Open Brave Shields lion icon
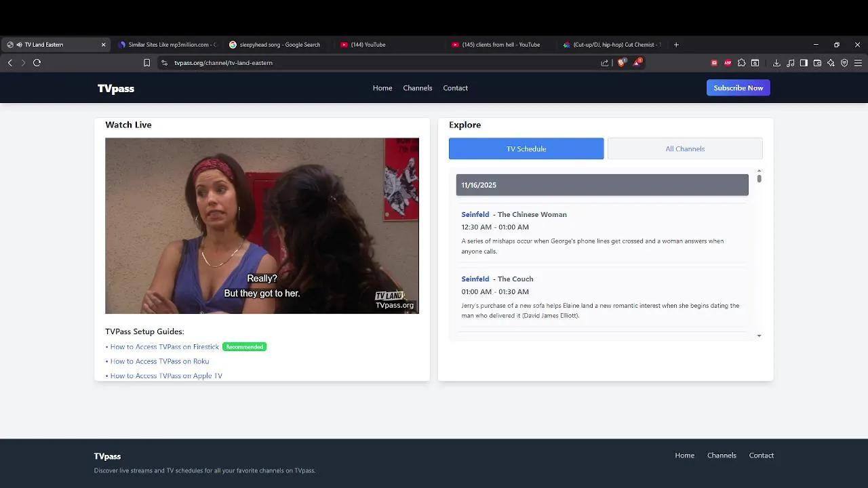Viewport: 868px width, 488px height. click(x=621, y=62)
